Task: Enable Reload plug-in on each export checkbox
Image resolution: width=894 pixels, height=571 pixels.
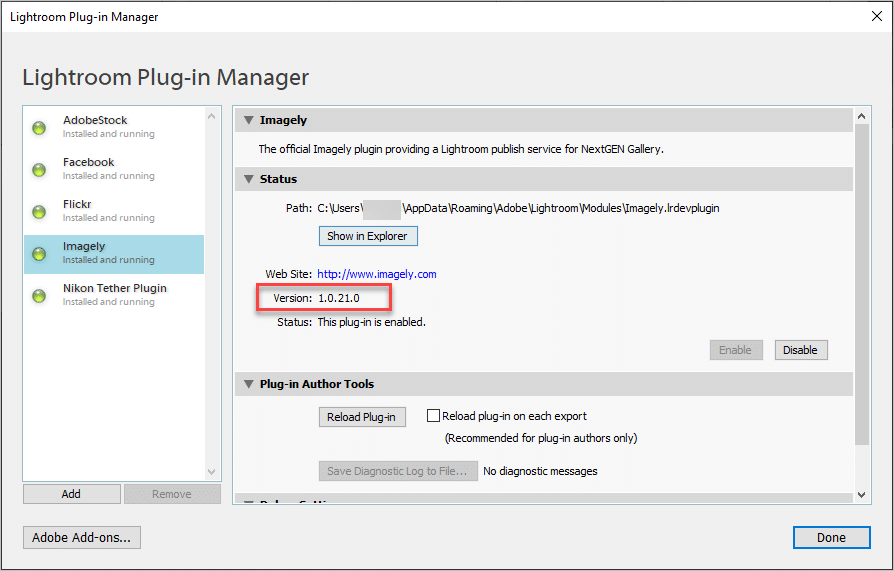Action: [433, 416]
